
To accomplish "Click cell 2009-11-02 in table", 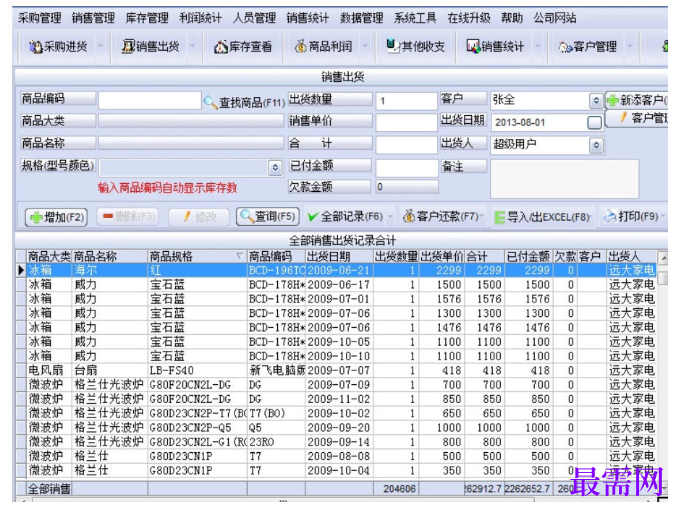I will coord(339,399).
